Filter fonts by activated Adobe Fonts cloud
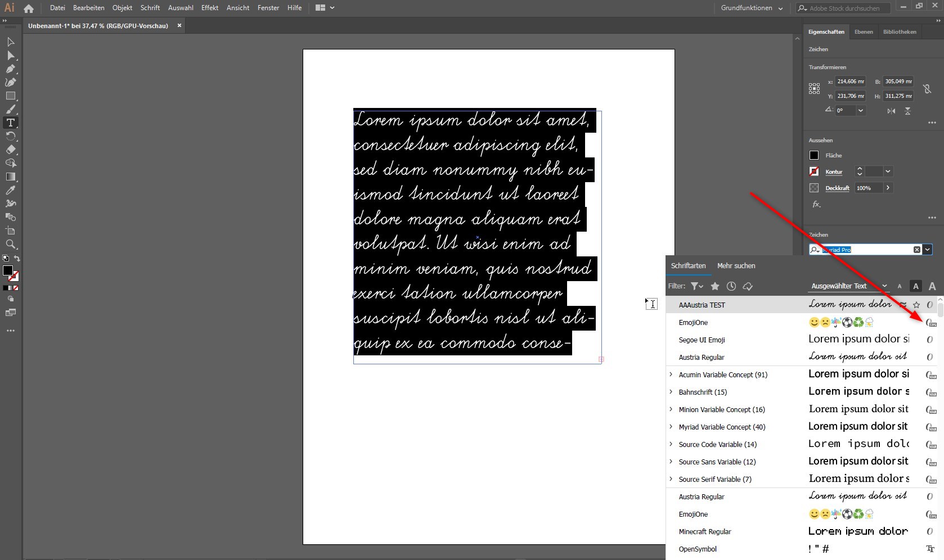The height and width of the screenshot is (560, 944). tap(748, 286)
